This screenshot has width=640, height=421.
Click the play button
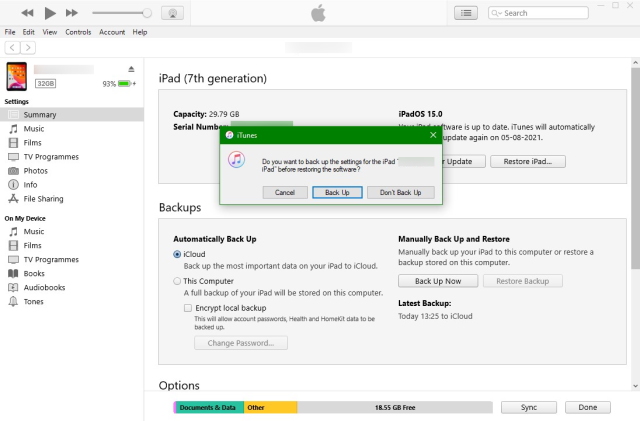click(50, 13)
